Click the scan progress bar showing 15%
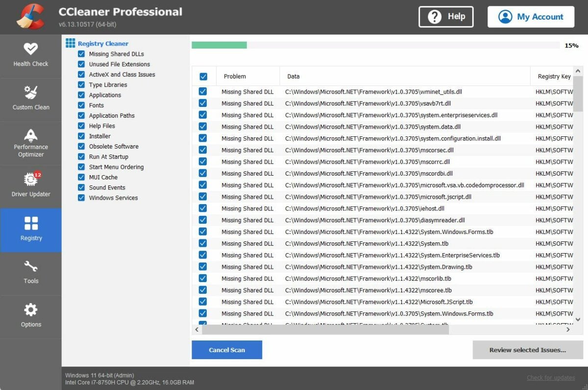588x390 pixels. coord(376,45)
